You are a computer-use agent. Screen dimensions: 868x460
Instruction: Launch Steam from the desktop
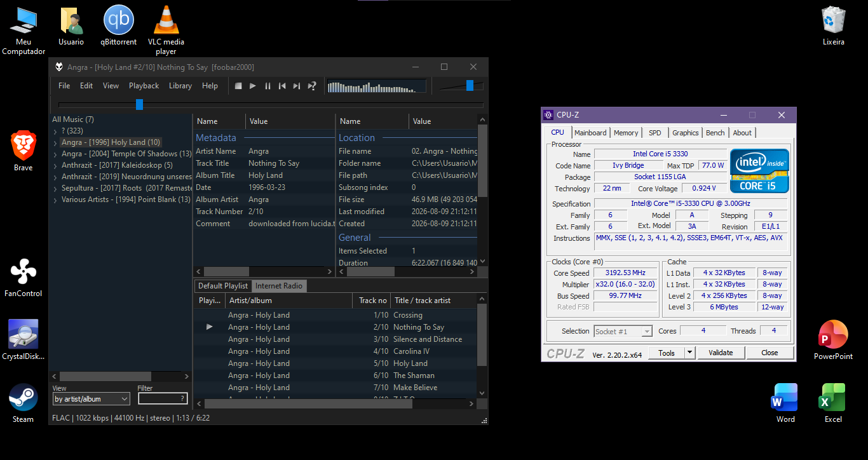pyautogui.click(x=24, y=403)
